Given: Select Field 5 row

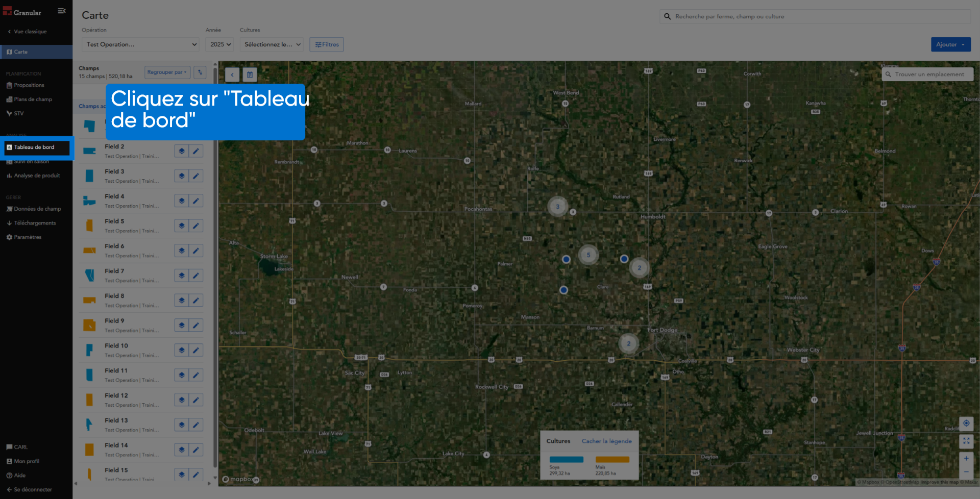Looking at the screenshot, I should pos(141,226).
